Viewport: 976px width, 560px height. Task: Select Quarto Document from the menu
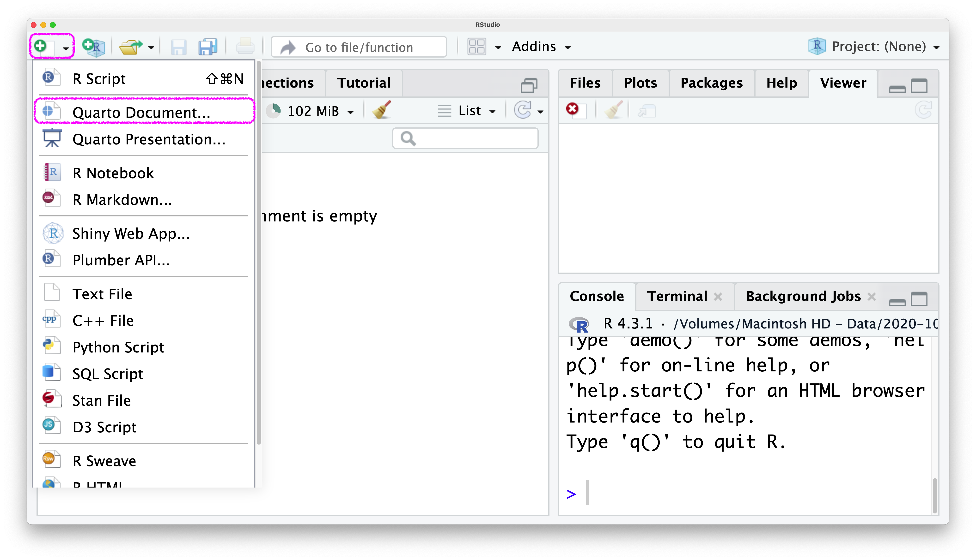[141, 112]
